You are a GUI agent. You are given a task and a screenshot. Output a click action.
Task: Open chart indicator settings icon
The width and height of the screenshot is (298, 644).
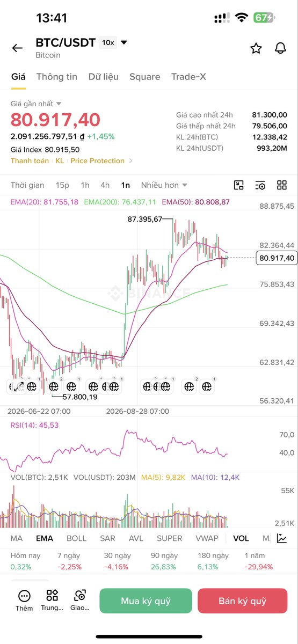tap(260, 185)
